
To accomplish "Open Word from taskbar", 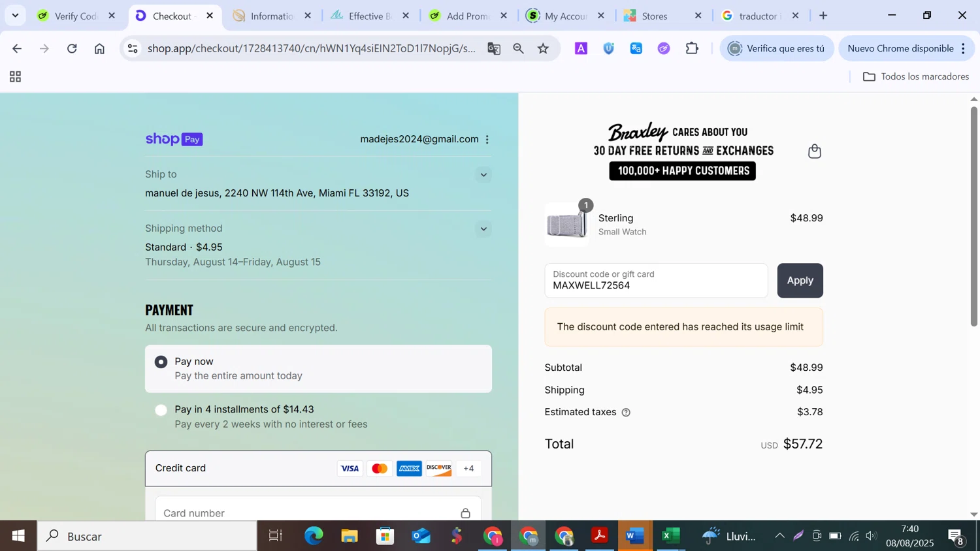I will 635,536.
